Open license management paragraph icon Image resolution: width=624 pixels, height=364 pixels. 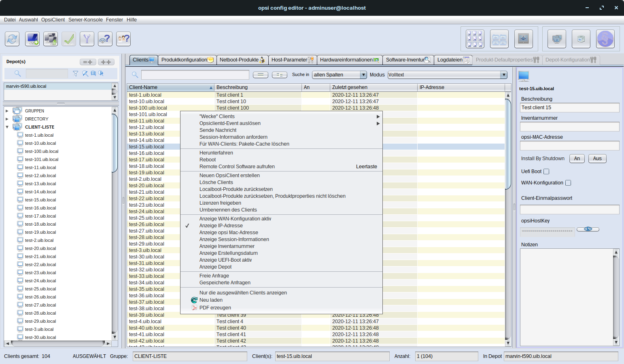pos(605,39)
